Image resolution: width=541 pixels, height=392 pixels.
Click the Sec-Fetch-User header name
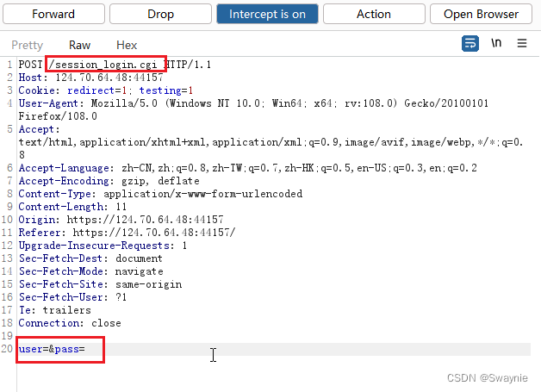click(x=60, y=297)
